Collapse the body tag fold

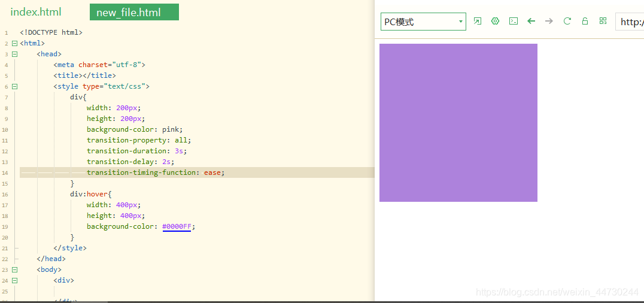pos(15,269)
